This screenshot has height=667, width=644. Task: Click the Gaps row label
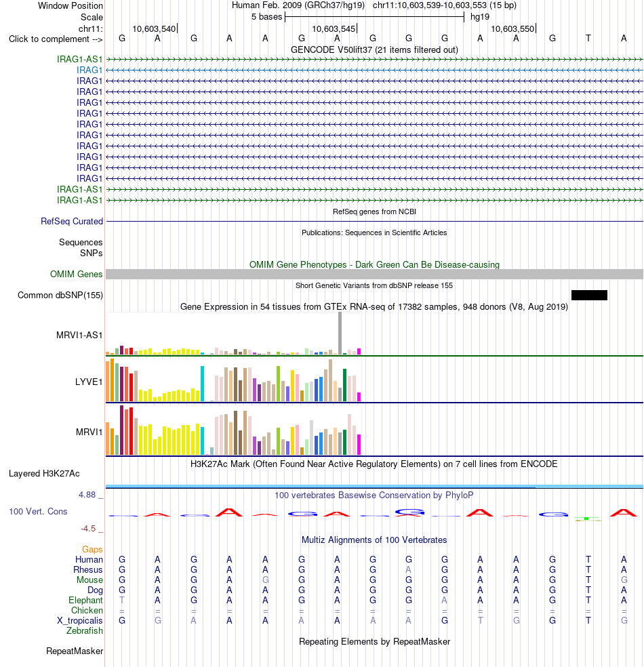coord(92,550)
